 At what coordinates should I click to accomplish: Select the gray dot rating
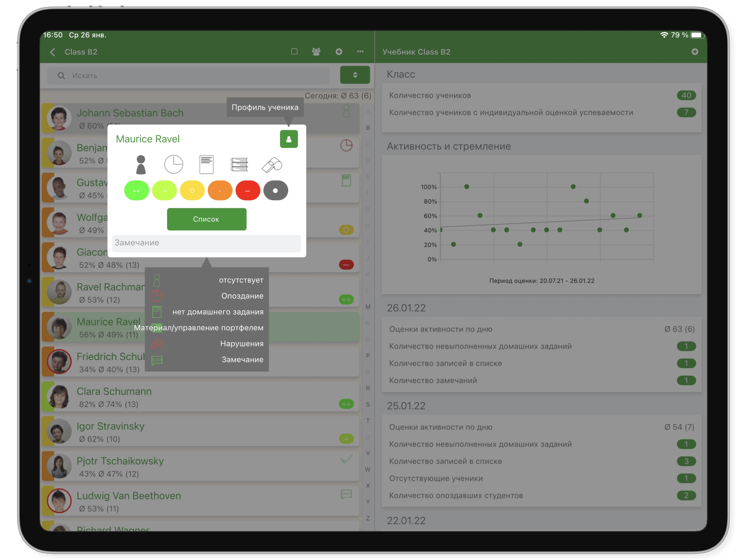pyautogui.click(x=276, y=191)
